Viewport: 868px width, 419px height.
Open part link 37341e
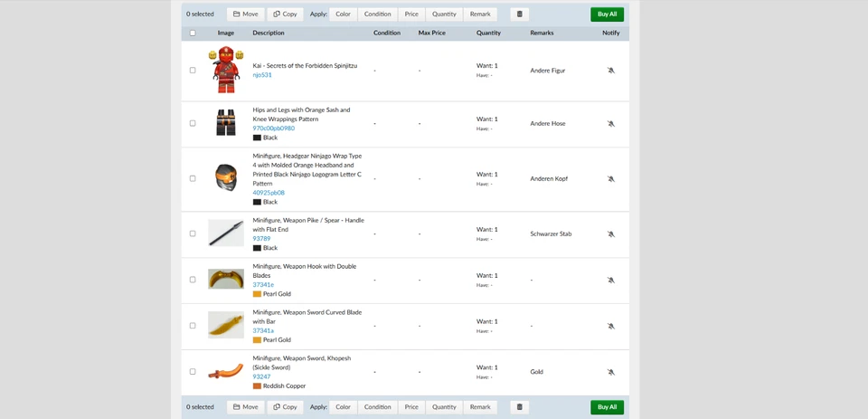pyautogui.click(x=263, y=284)
